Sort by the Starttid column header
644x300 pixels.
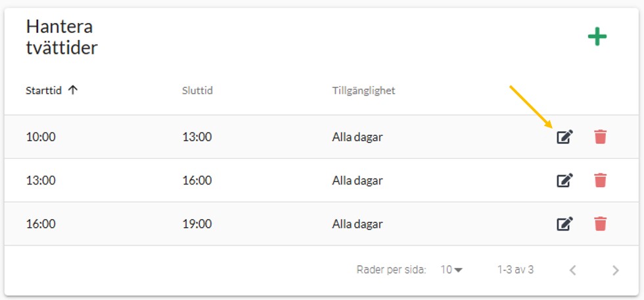pos(43,91)
